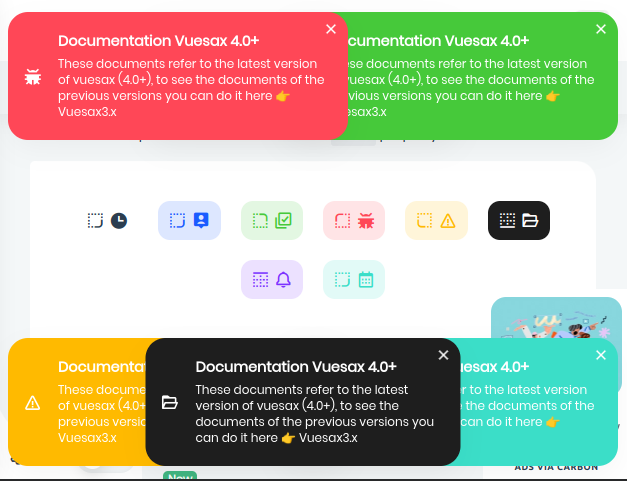
Task: Click the dotted grid icon in the black button
Action: pyautogui.click(x=507, y=220)
